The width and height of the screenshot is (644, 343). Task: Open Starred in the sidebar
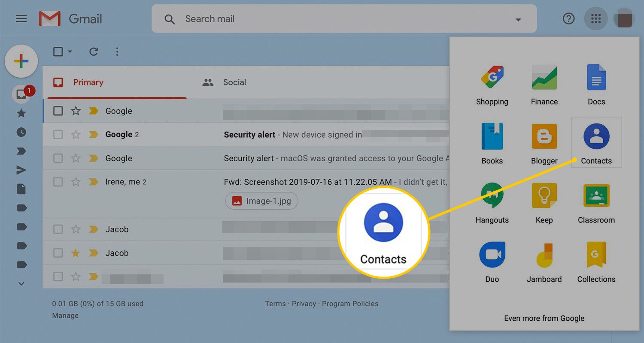(21, 113)
